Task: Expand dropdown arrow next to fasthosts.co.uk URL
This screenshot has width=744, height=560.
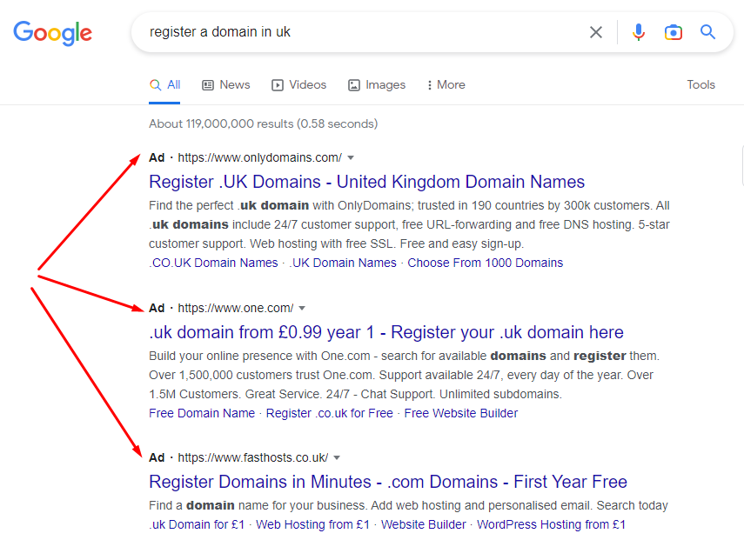Action: point(337,457)
